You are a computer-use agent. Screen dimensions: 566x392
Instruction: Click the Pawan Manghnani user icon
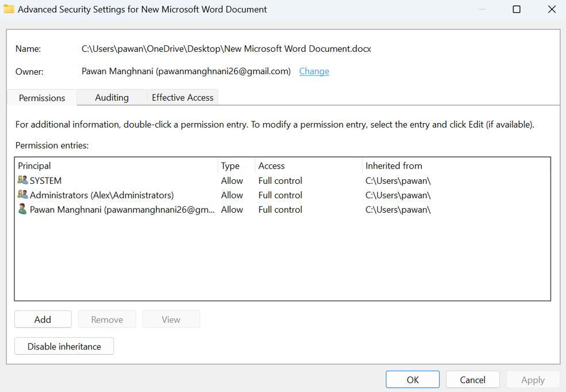(x=22, y=209)
